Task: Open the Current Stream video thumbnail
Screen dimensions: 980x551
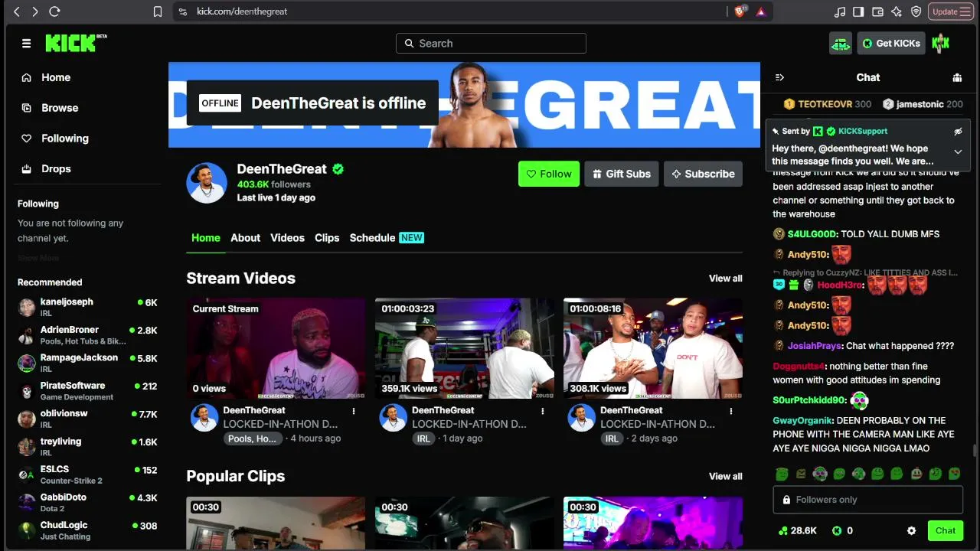Action: click(276, 348)
